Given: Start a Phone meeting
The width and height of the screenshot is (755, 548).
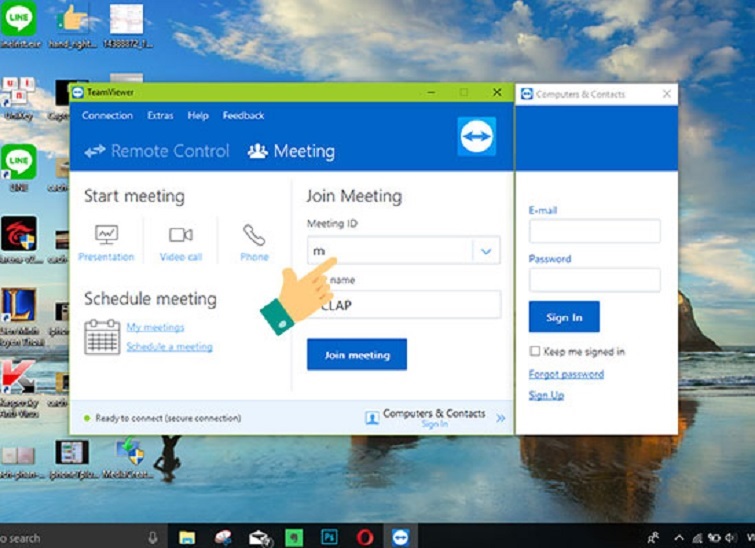Looking at the screenshot, I should coord(254,243).
